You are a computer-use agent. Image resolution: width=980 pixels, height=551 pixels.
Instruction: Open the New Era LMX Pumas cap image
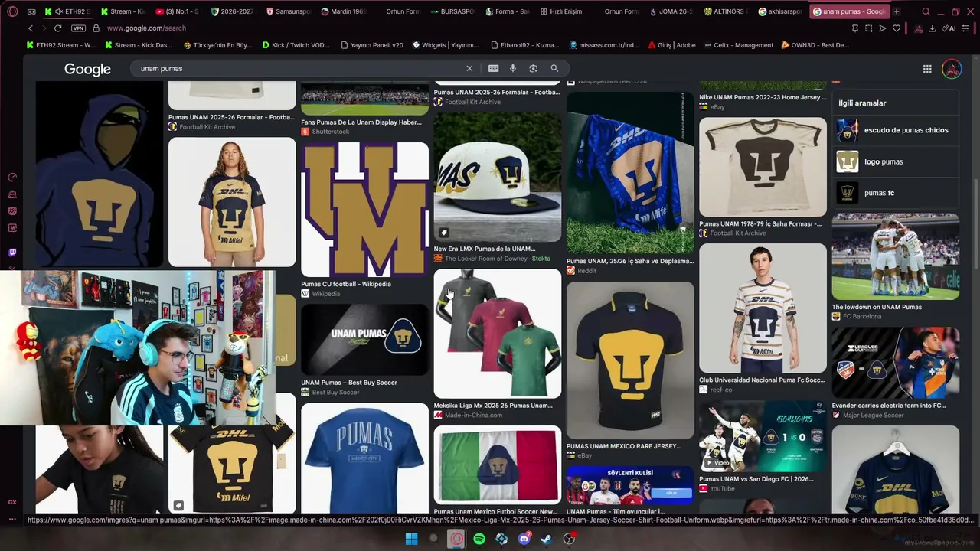tap(498, 178)
